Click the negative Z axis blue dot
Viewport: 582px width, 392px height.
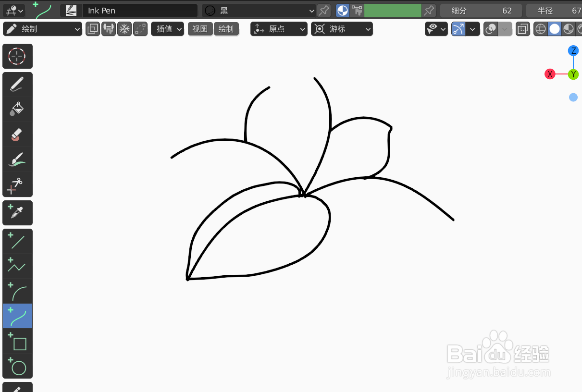(x=573, y=98)
